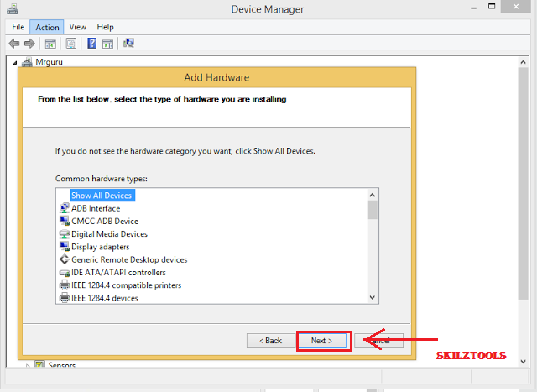This screenshot has width=537, height=392.
Task: Click the Sensors category icon
Action: [39, 364]
